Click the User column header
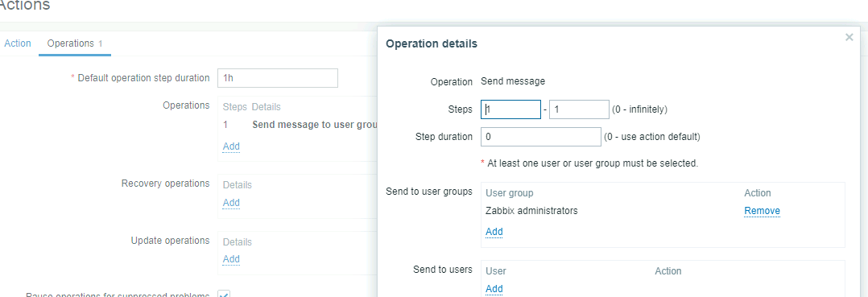 coord(495,271)
